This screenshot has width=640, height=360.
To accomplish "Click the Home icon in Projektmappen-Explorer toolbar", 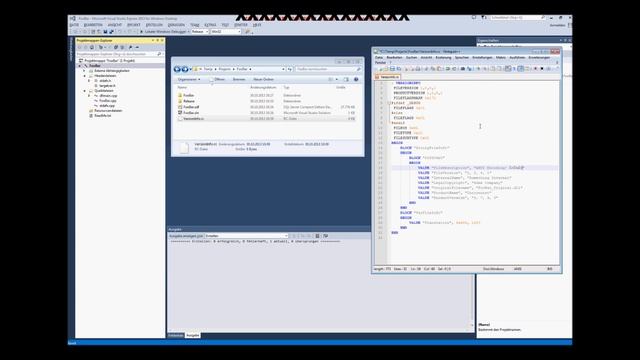I will (92, 47).
